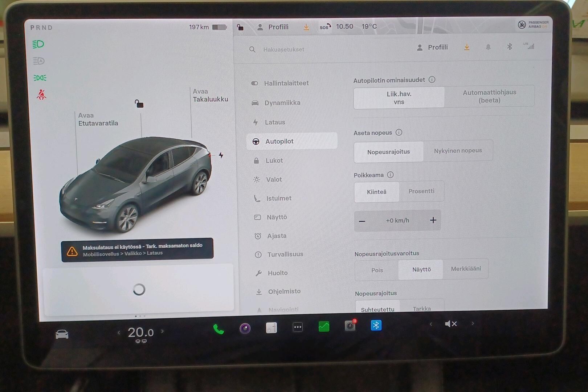Screen dimensions: 588x392
Task: Tap the download icon in settings header
Action: (x=467, y=47)
